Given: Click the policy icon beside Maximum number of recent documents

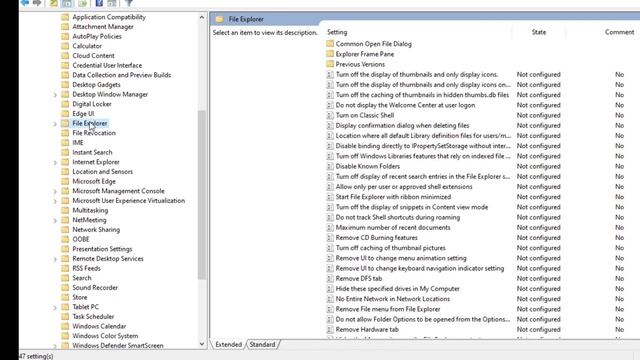Looking at the screenshot, I should [330, 227].
